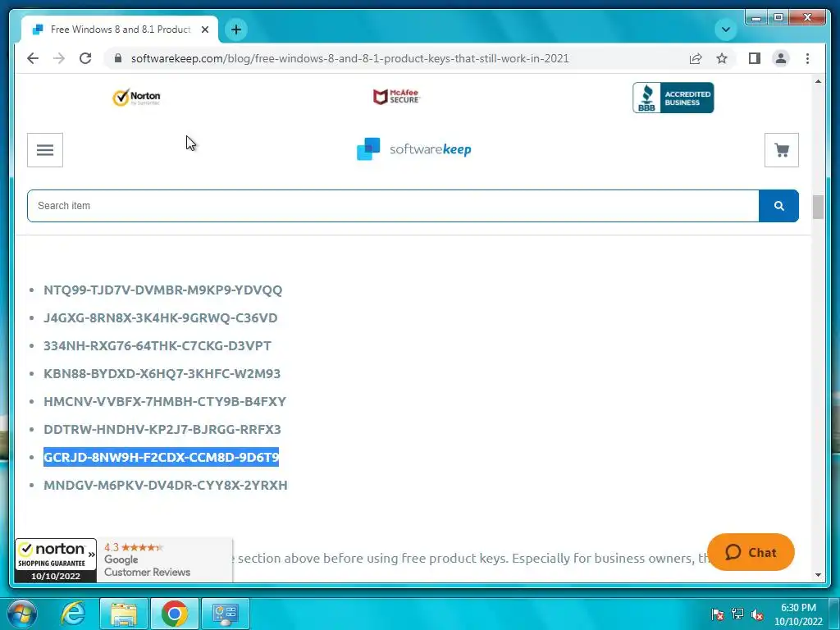Open the orange Chat button
This screenshot has height=630, width=840.
(x=751, y=552)
